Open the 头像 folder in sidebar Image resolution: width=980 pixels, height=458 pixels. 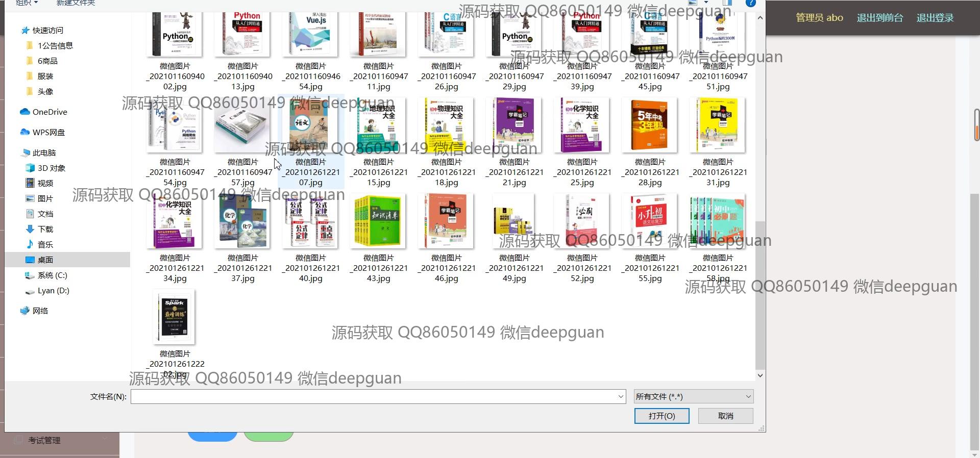tap(40, 91)
